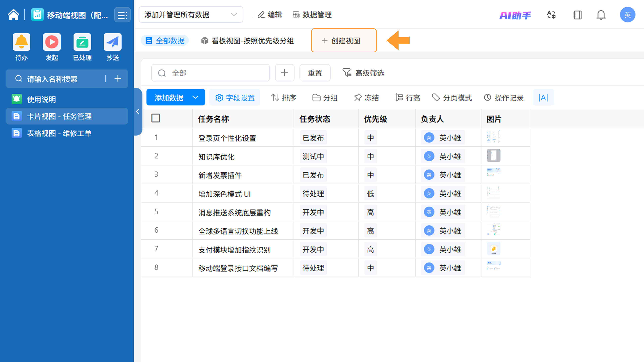Viewport: 644px width, 362px height.
Task: Toggle the |A| text width icon
Action: click(x=543, y=97)
